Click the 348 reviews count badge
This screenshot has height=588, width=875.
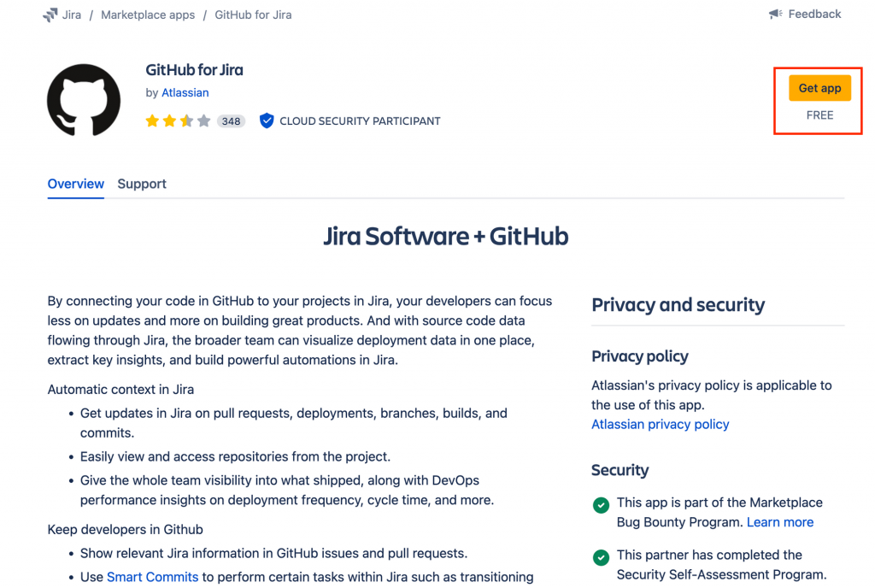pyautogui.click(x=231, y=121)
